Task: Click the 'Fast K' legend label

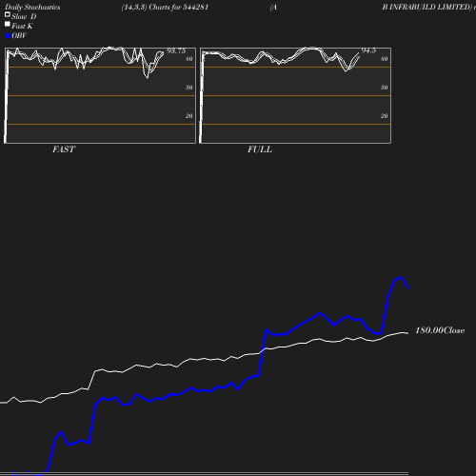Action: (x=22, y=26)
